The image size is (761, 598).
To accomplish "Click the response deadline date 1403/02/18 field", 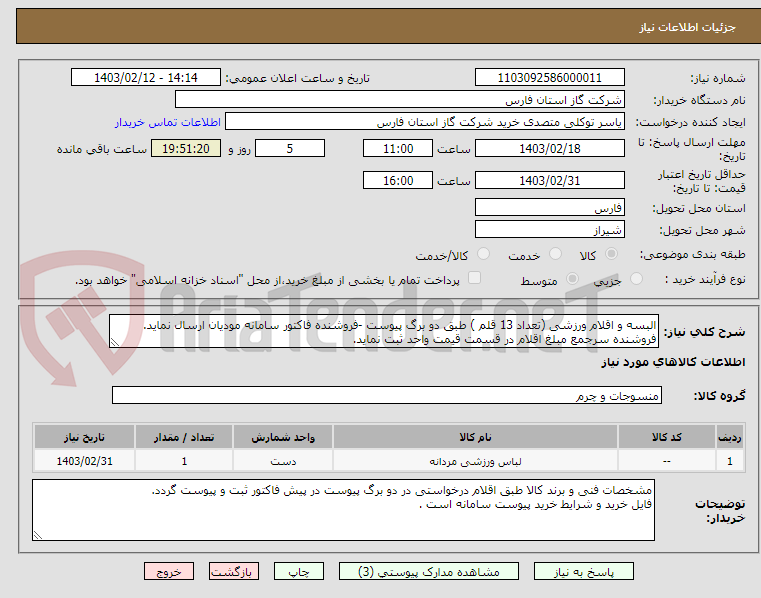I will (549, 149).
